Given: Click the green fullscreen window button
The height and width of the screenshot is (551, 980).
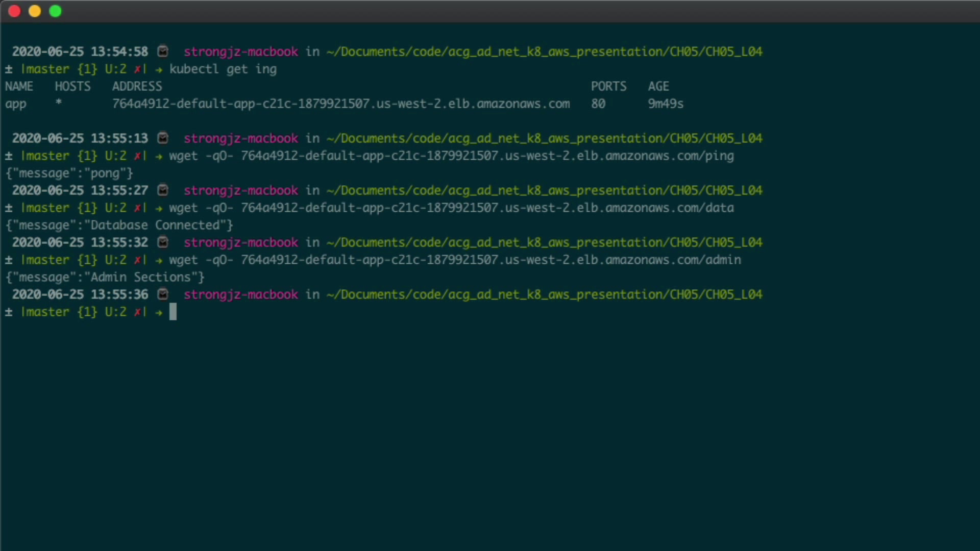Looking at the screenshot, I should pyautogui.click(x=55, y=11).
